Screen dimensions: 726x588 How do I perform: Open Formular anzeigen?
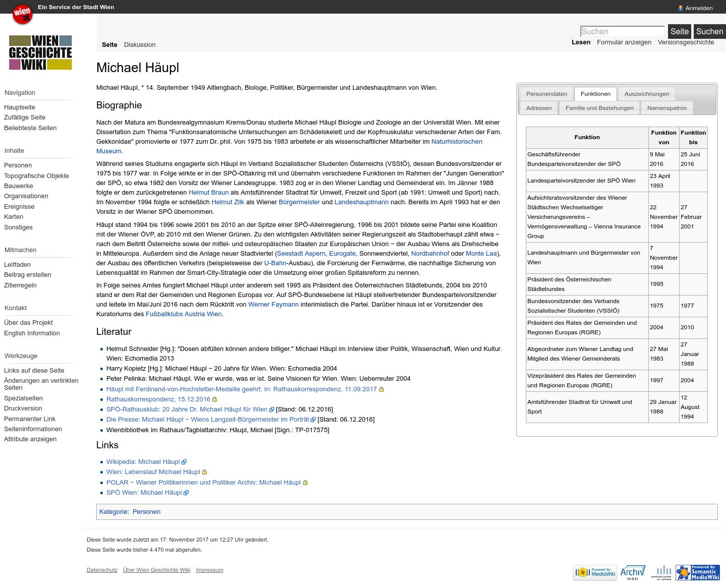(624, 42)
